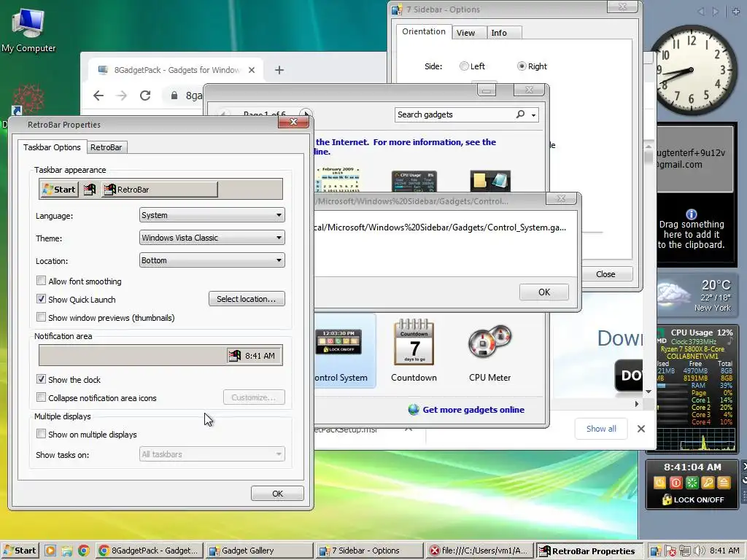747x560 pixels.
Task: Select the Countdown gadget in gallery
Action: click(414, 350)
